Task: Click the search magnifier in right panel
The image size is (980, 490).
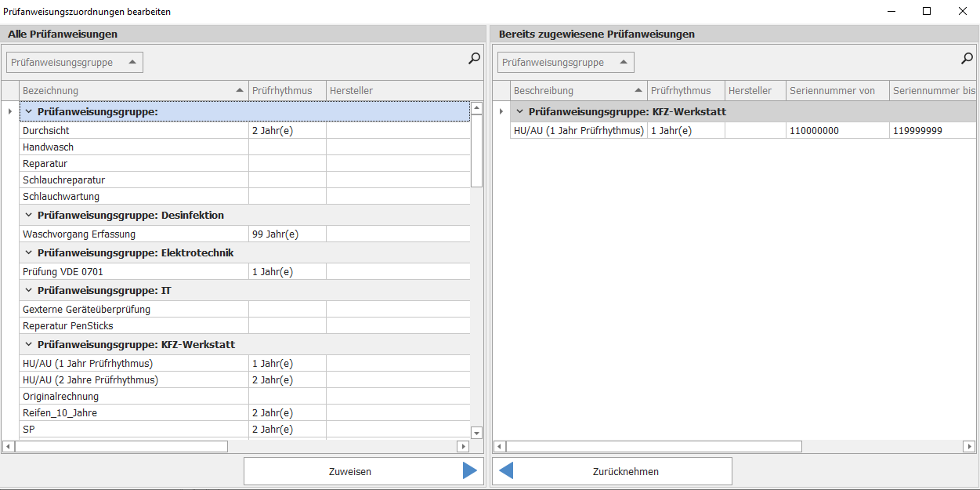Action: (x=967, y=58)
